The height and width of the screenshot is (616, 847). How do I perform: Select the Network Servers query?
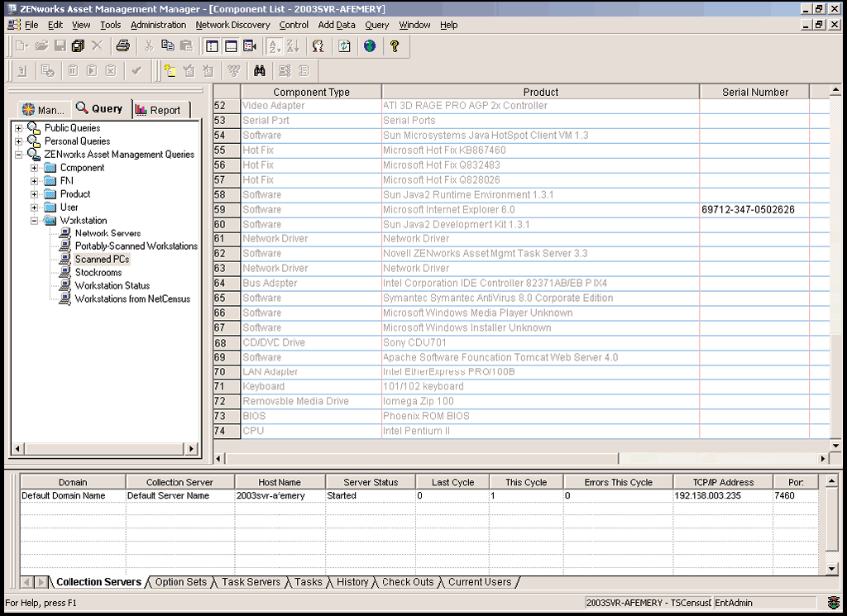pos(108,233)
